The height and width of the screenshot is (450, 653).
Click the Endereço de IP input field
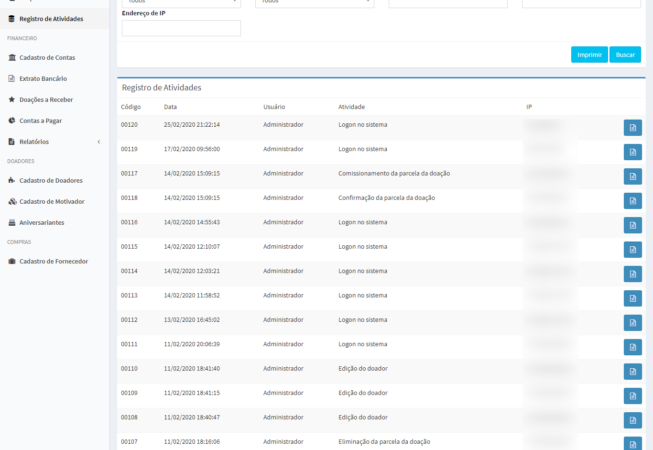click(x=181, y=28)
